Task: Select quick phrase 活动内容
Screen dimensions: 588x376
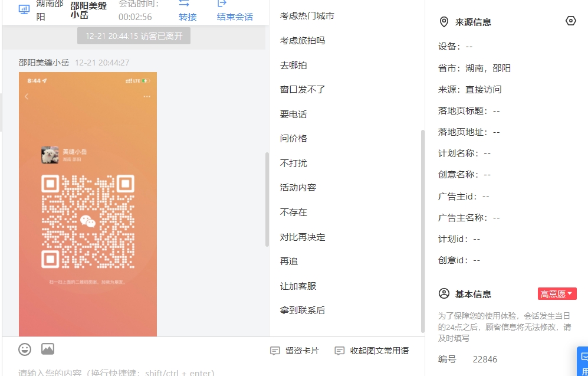Action: click(298, 188)
